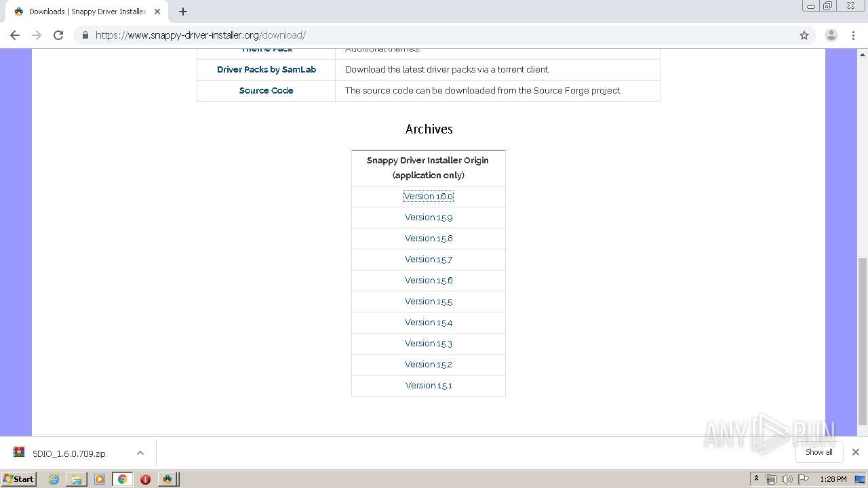
Task: Launch Internet Explorer from the taskbar
Action: (54, 479)
